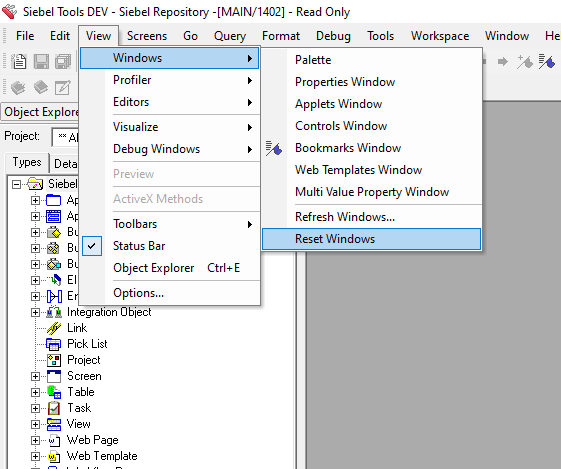This screenshot has height=469, width=561.
Task: Open the Toolbars submenu
Action: point(170,224)
